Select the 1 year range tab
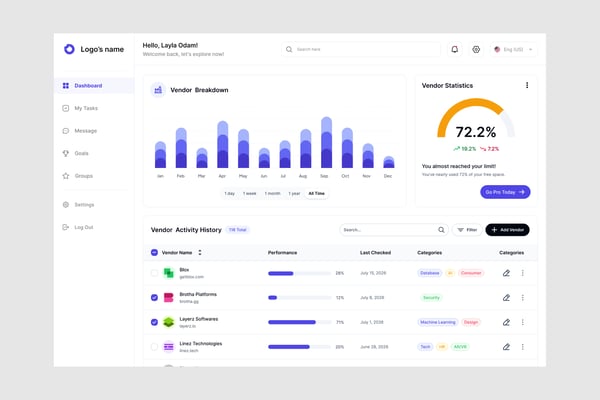Screen dimensions: 600x400 pos(294,194)
